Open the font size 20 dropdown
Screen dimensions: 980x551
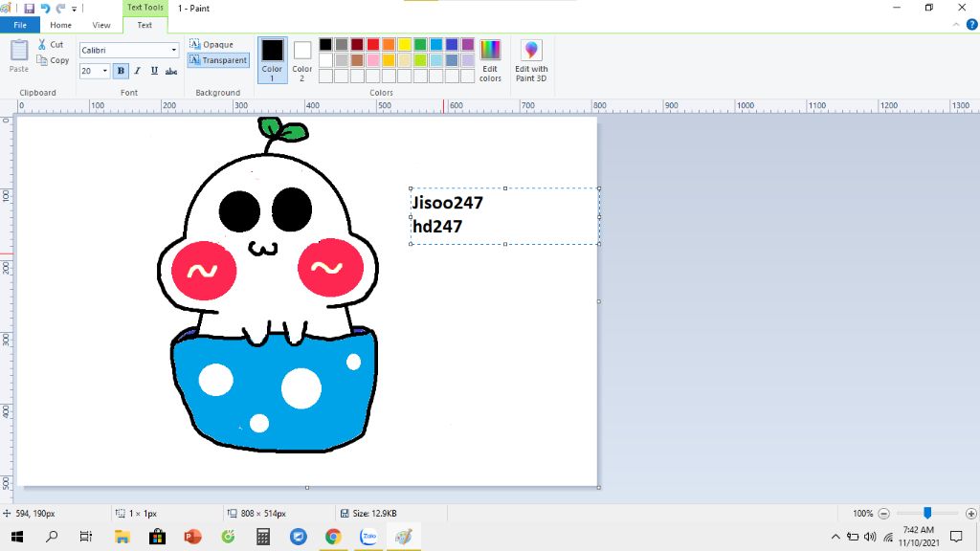pos(105,71)
